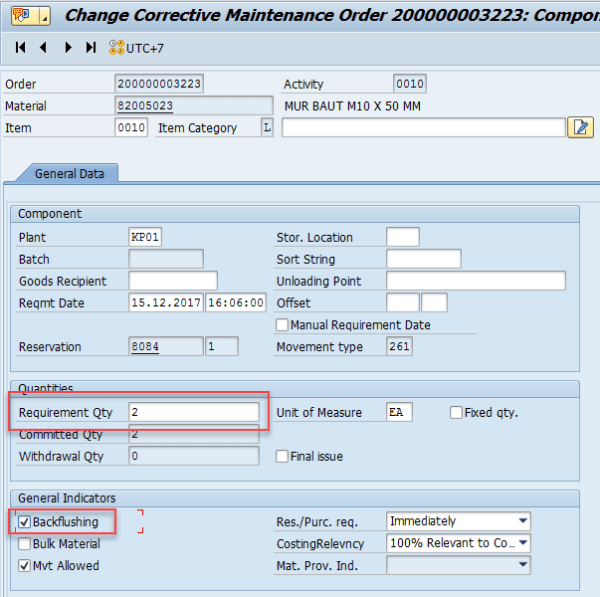The image size is (600, 597).
Task: Select the General Data tab
Action: coord(70,173)
